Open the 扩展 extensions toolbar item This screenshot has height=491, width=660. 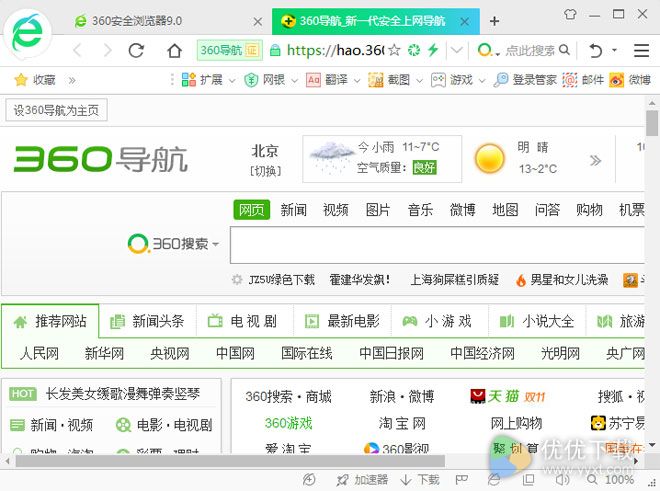click(202, 80)
